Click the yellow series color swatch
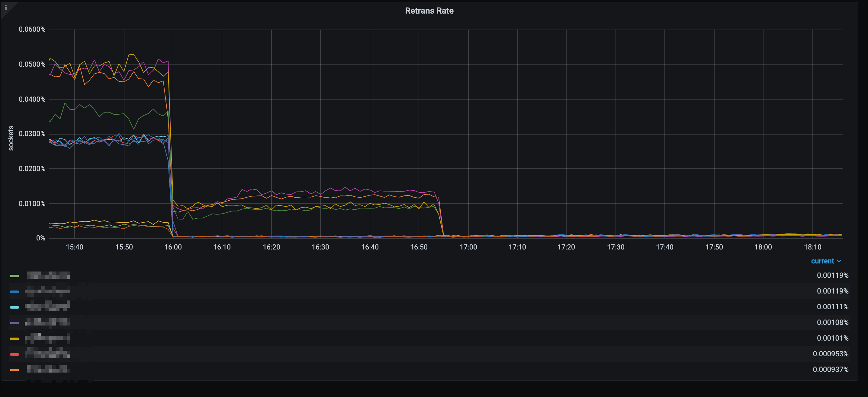This screenshot has width=868, height=397. [x=14, y=338]
